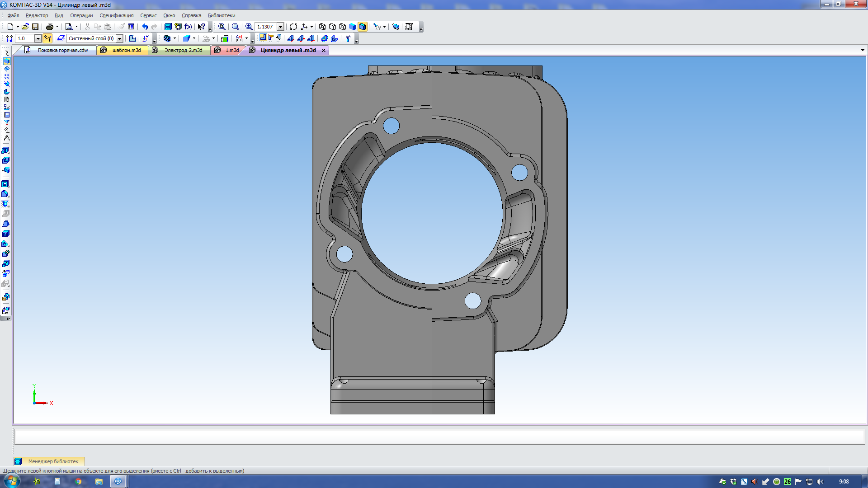Open the Системный слой (0) layer dropdown

pos(119,38)
